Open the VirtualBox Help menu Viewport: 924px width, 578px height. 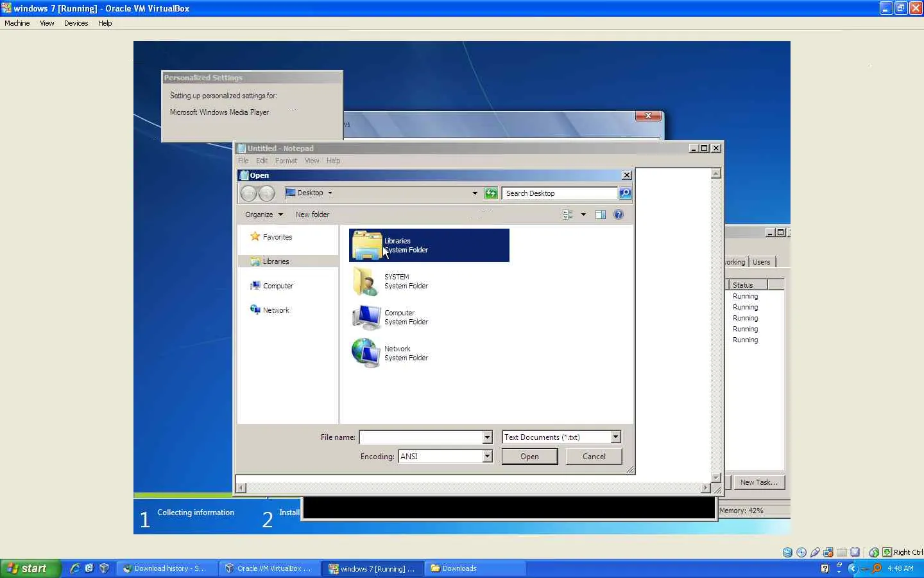click(105, 23)
